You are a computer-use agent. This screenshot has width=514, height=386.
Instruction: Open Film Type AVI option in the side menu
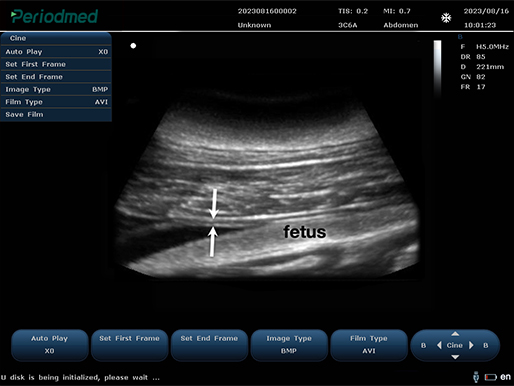tap(56, 102)
